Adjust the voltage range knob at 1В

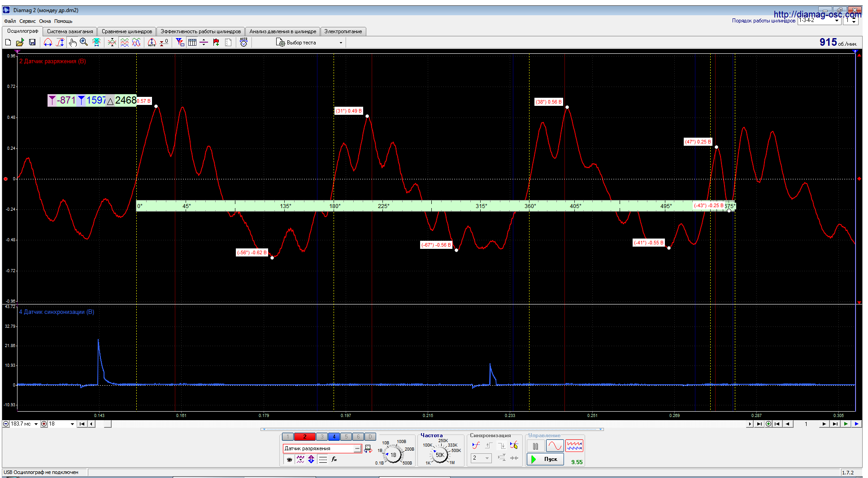click(x=393, y=455)
